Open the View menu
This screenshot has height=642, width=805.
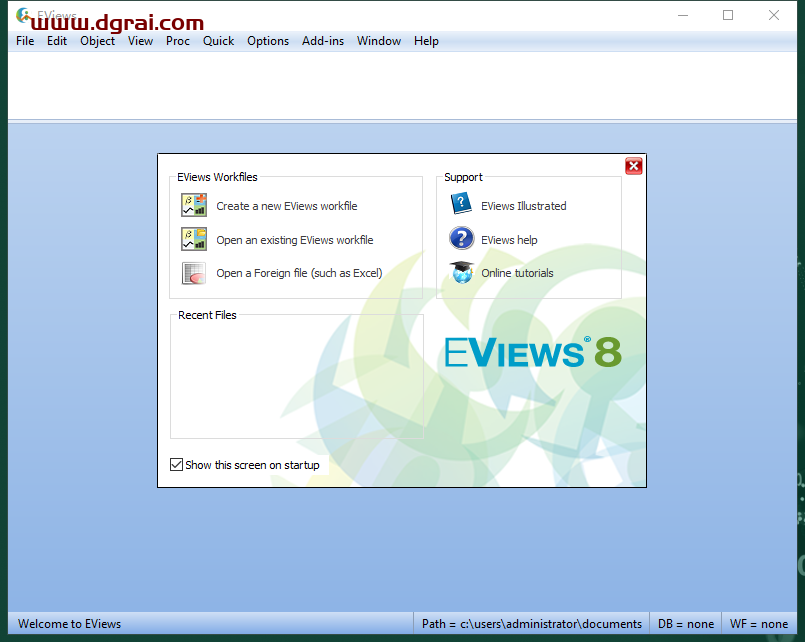pos(140,41)
